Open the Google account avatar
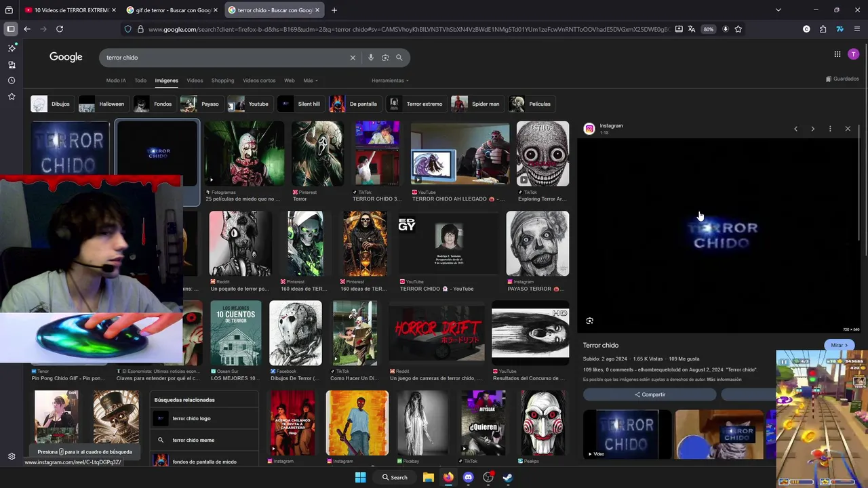This screenshot has height=488, width=868. click(854, 54)
